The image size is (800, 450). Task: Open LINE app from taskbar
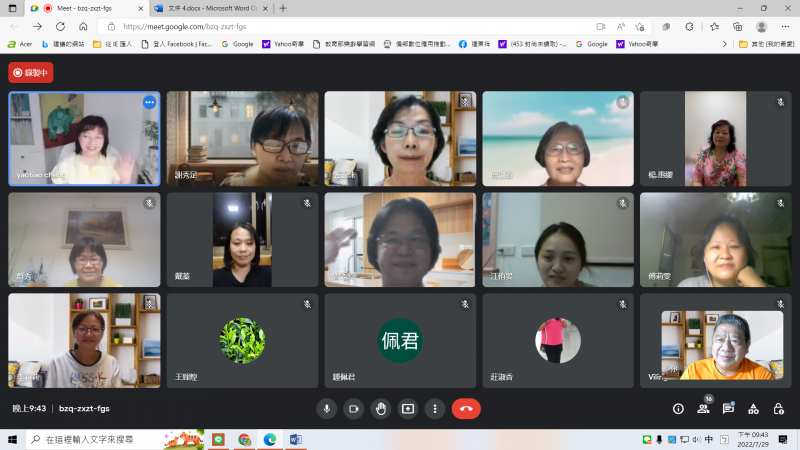tap(218, 439)
